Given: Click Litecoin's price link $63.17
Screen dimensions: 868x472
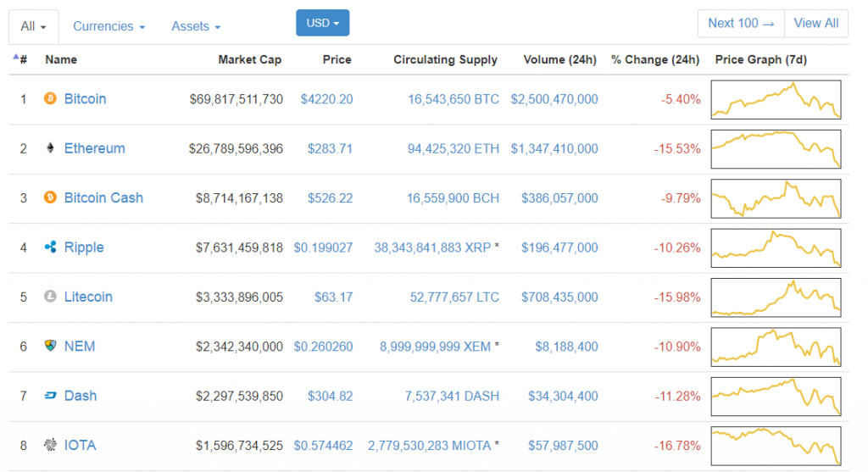Looking at the screenshot, I should tap(334, 297).
